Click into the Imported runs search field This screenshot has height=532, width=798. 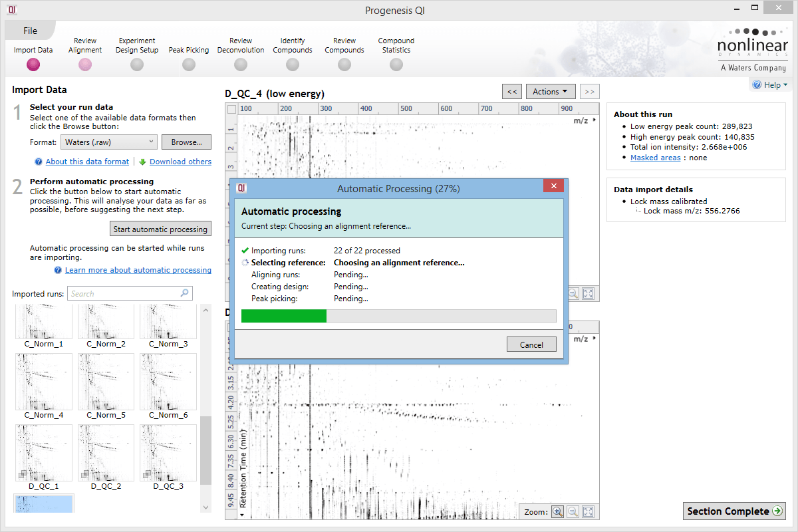tap(130, 293)
